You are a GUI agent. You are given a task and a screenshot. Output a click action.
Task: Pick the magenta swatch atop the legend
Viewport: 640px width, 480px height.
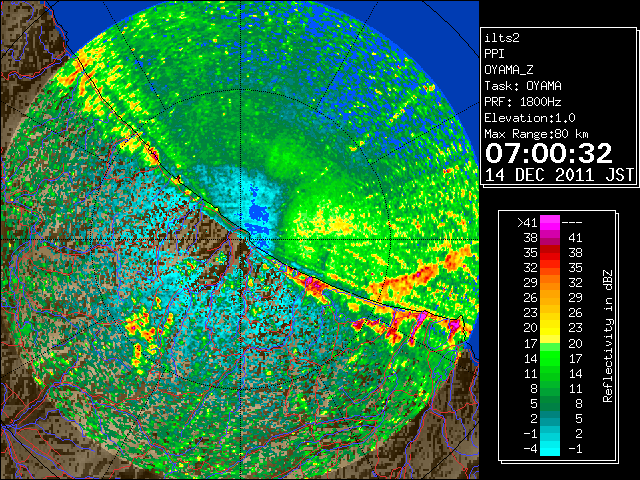[550, 222]
